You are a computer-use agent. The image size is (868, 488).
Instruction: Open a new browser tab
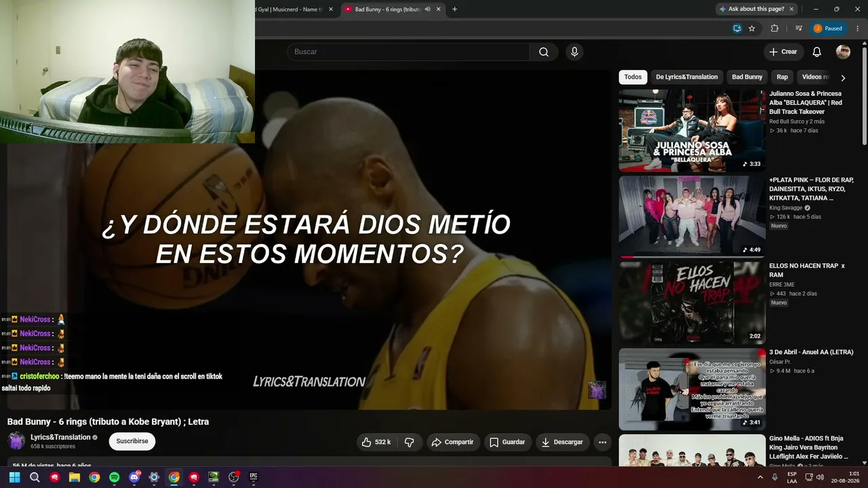(454, 9)
